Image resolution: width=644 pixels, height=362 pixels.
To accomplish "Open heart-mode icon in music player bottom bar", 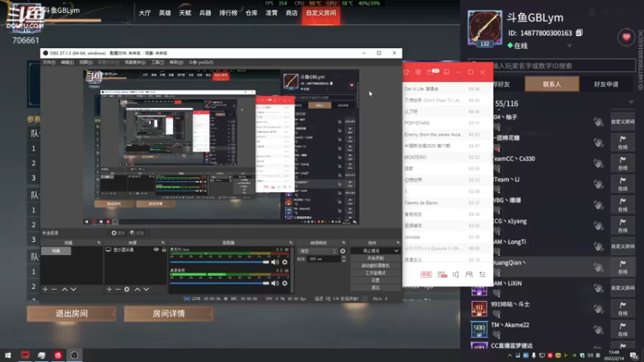I will point(442,274).
